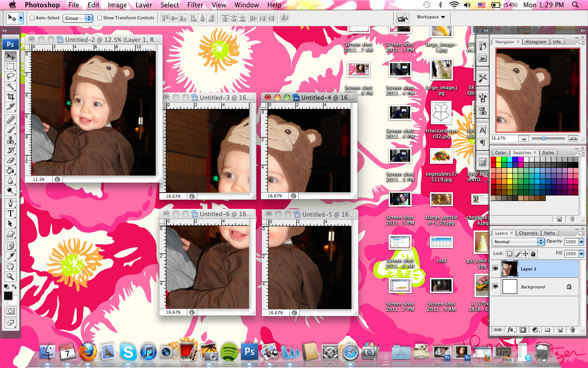Open Adobe Bridge from options bar
588x368 pixels.
(x=402, y=17)
